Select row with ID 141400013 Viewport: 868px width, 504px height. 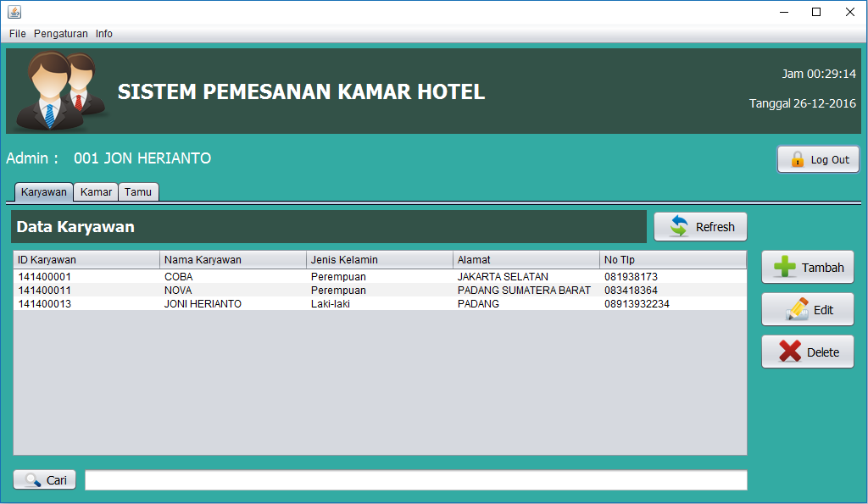380,304
